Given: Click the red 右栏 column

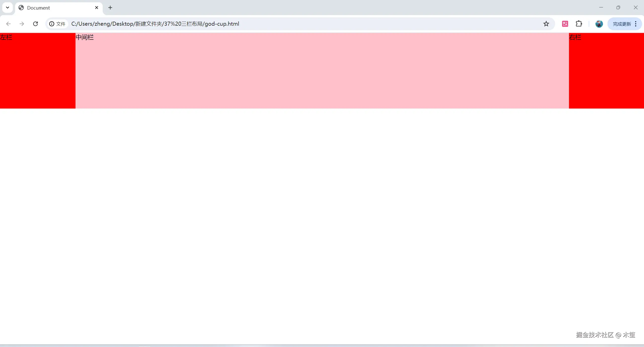Looking at the screenshot, I should 607,71.
